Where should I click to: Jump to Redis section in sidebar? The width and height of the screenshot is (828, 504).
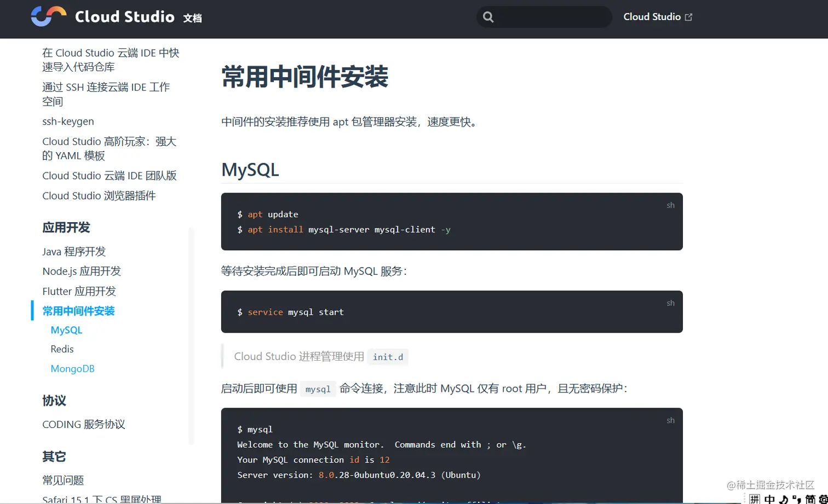[x=62, y=349]
